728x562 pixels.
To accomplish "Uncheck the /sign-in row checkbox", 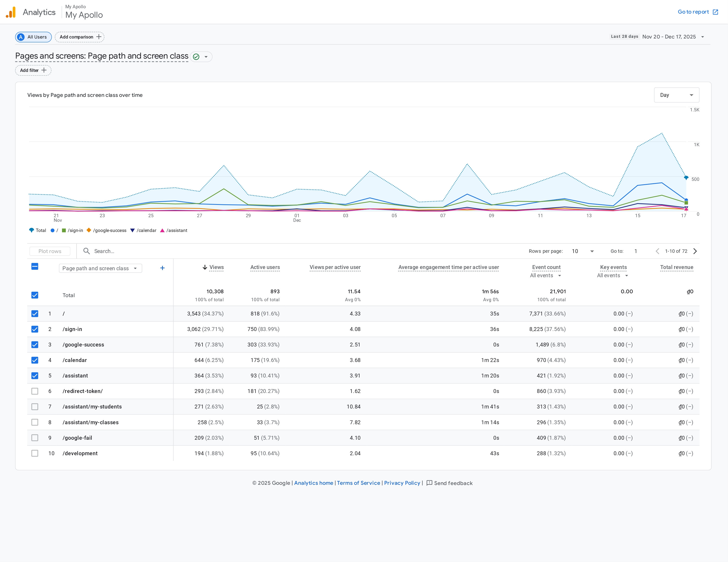I will coord(35,329).
